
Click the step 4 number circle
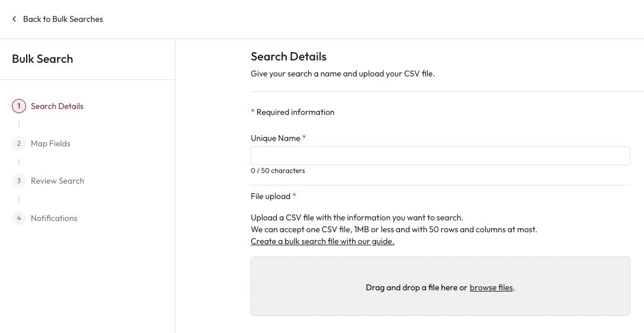tap(19, 218)
